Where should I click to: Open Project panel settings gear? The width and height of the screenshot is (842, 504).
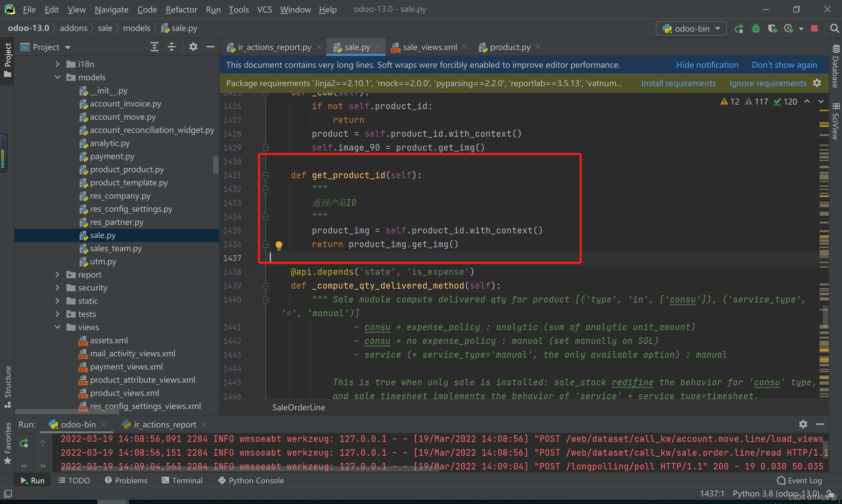pos(193,47)
